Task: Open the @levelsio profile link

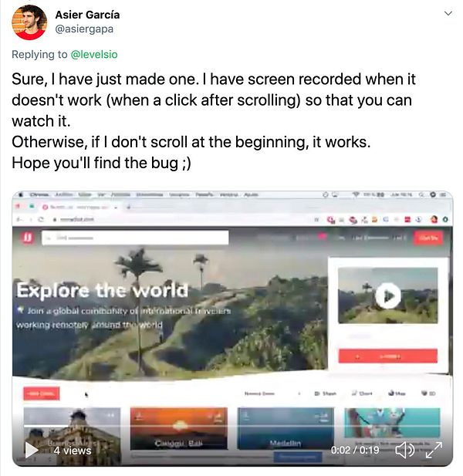Action: point(94,54)
